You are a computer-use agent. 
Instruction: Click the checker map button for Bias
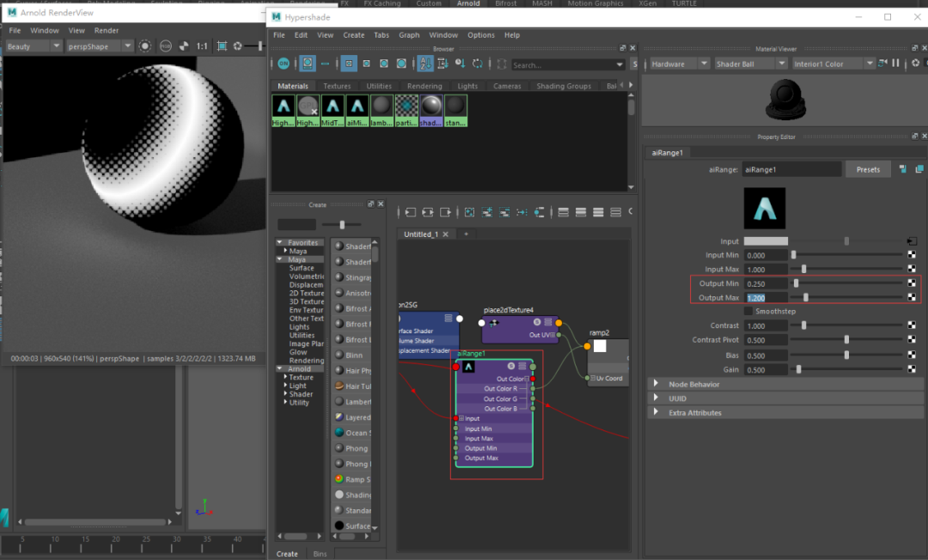(912, 355)
